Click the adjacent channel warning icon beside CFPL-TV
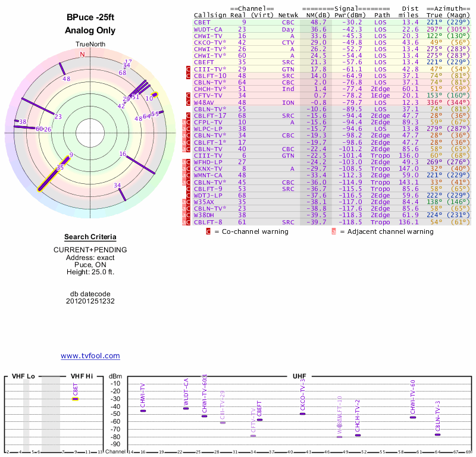The width and height of the screenshot is (476, 457). pos(184,122)
